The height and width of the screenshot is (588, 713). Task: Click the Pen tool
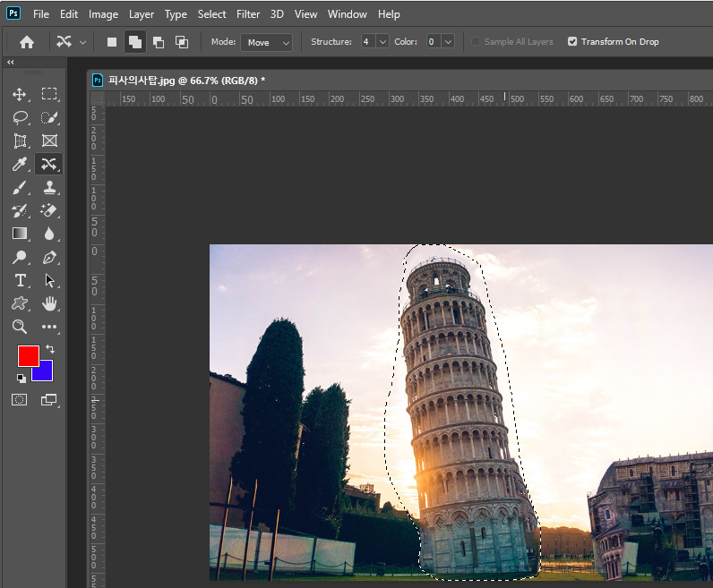point(49,257)
